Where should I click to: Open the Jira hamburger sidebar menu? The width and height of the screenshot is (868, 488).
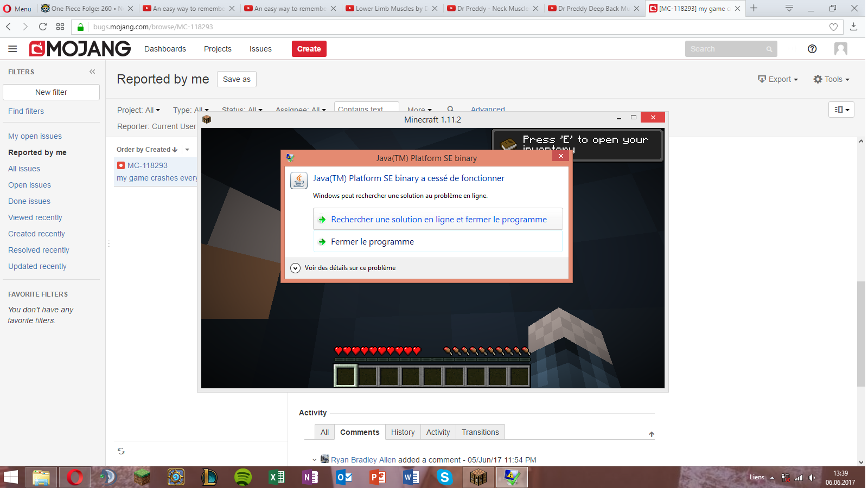click(12, 49)
